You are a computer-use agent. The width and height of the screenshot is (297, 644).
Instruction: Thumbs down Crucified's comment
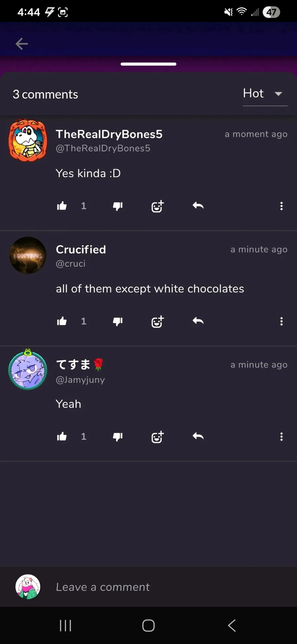118,322
